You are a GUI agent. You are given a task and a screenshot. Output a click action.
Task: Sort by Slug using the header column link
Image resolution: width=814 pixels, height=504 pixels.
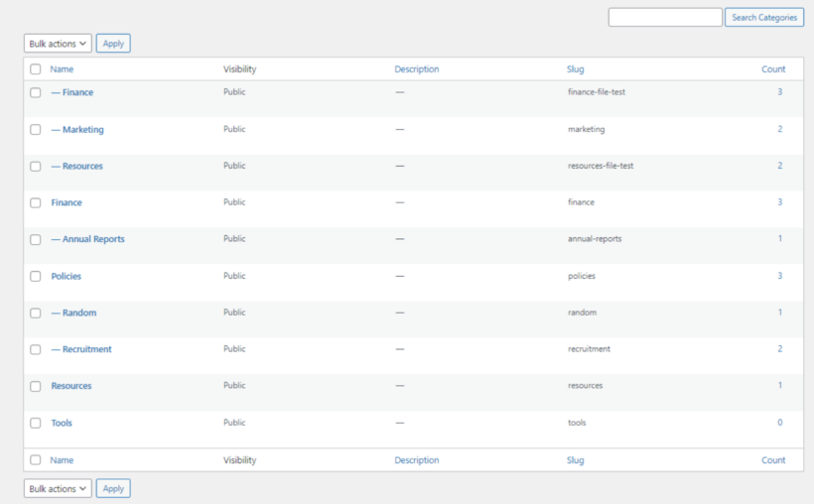(575, 69)
